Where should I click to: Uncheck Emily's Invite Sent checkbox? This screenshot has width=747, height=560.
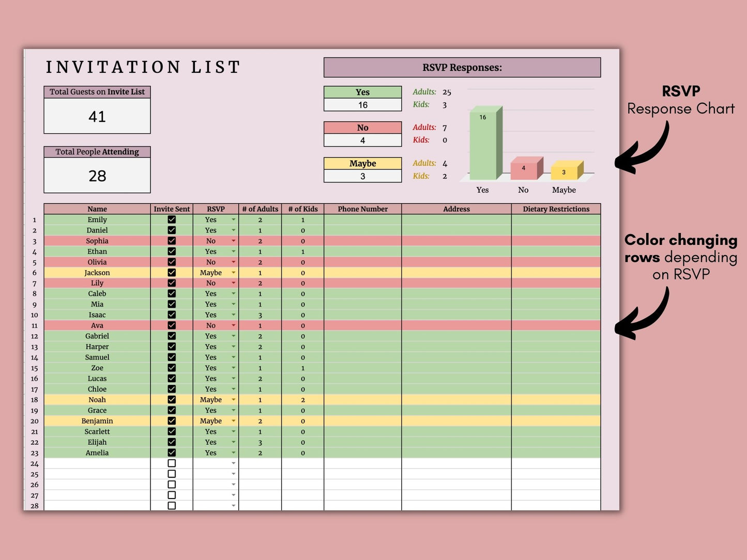(172, 220)
